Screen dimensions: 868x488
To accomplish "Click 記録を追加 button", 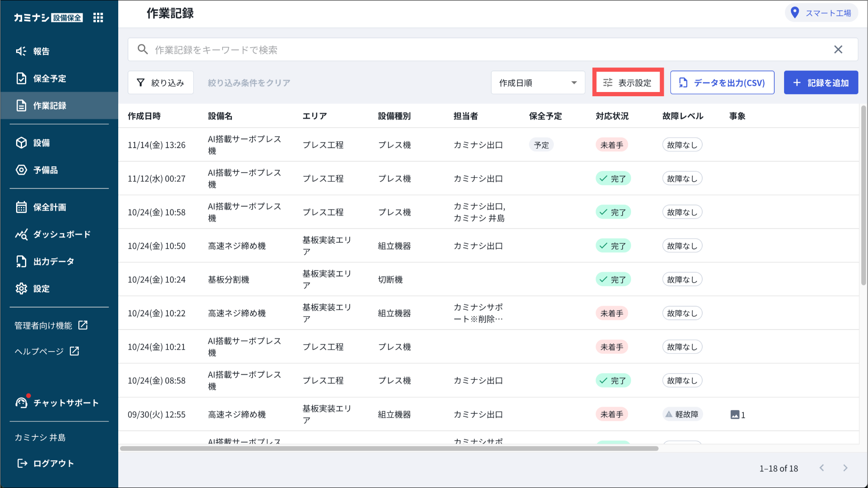I will 821,83.
